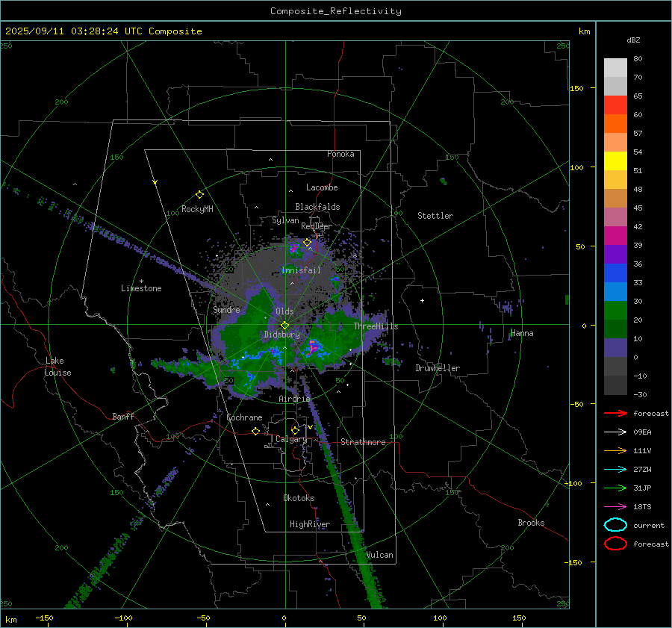Click the Lake Louise label
Image resolution: width=672 pixels, height=628 pixels.
(58, 367)
